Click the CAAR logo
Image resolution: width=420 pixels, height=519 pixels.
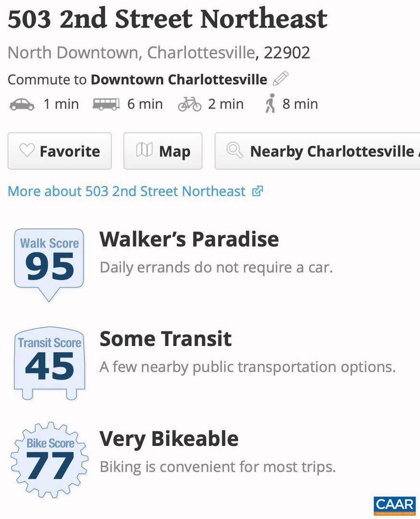click(x=395, y=506)
